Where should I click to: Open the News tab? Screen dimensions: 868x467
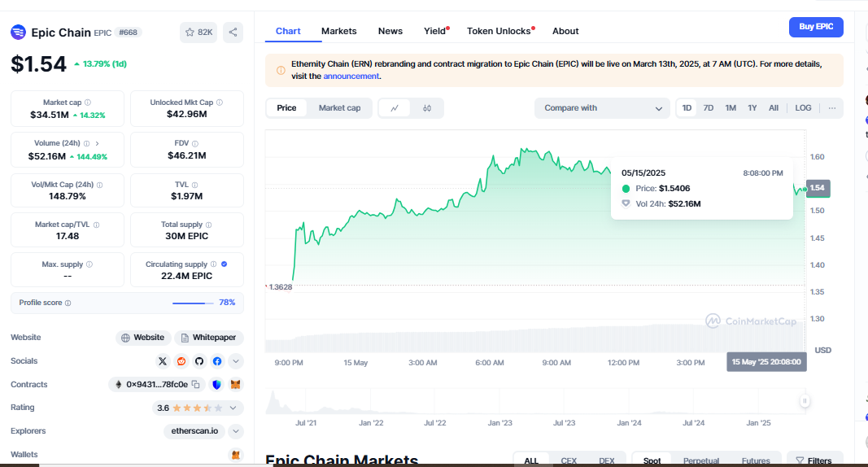(x=390, y=31)
